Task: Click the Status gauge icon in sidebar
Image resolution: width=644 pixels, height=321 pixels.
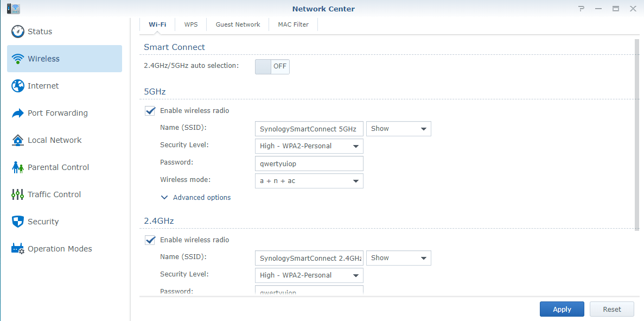Action: point(18,32)
